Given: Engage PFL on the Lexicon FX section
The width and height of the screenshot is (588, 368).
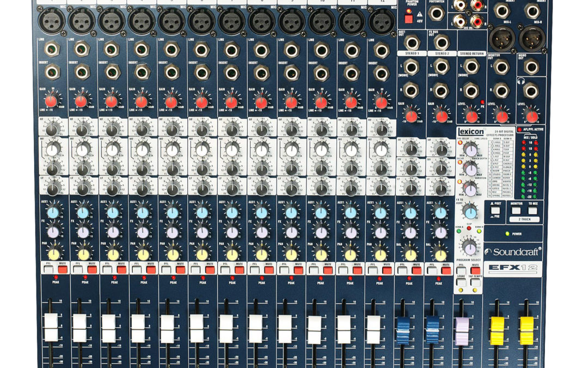Looking at the screenshot, I should point(461,270).
